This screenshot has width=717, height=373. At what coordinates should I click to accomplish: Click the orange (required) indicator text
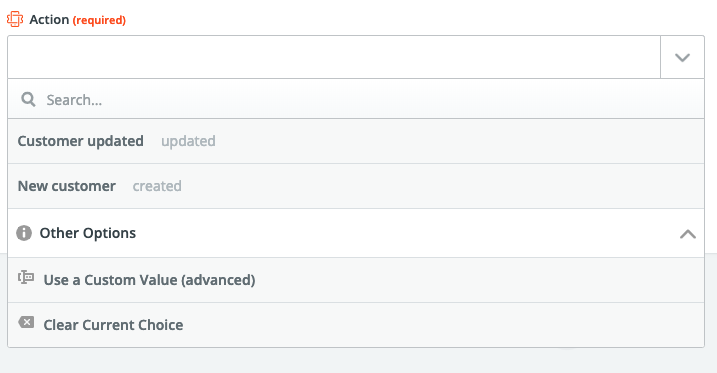click(99, 20)
